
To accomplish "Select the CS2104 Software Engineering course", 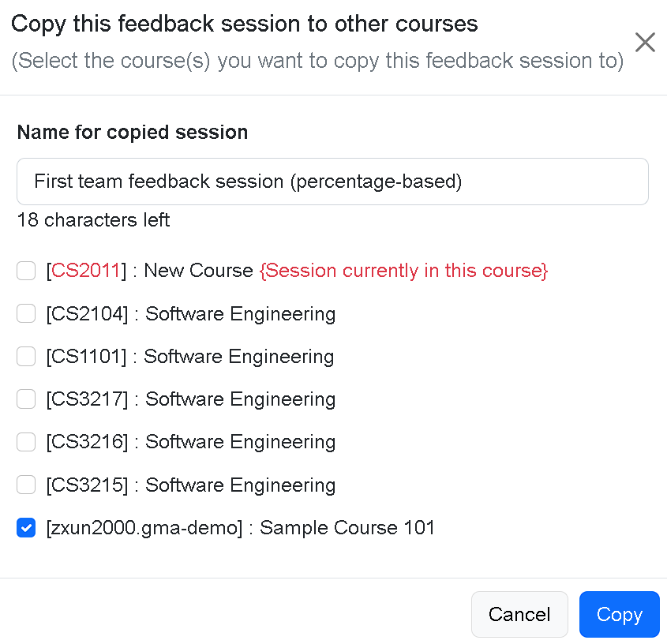I will click(x=26, y=313).
